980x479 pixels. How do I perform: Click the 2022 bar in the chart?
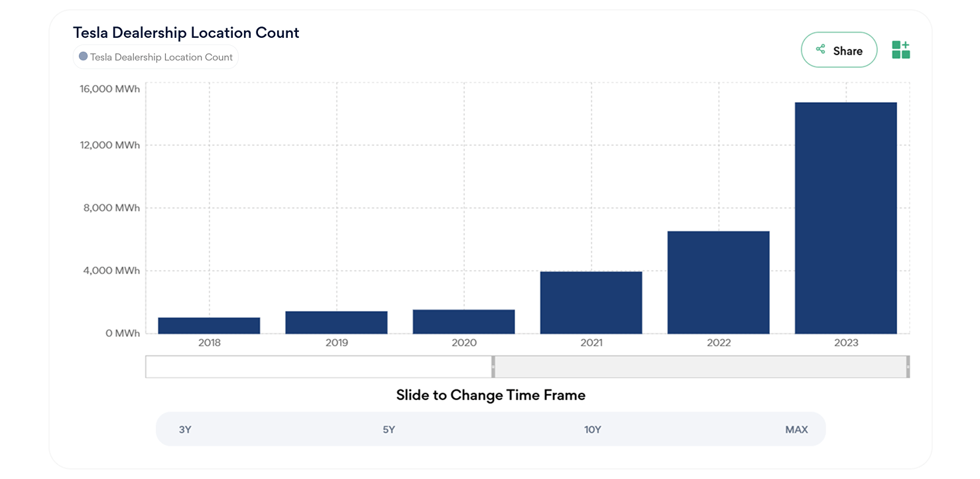pyautogui.click(x=718, y=282)
